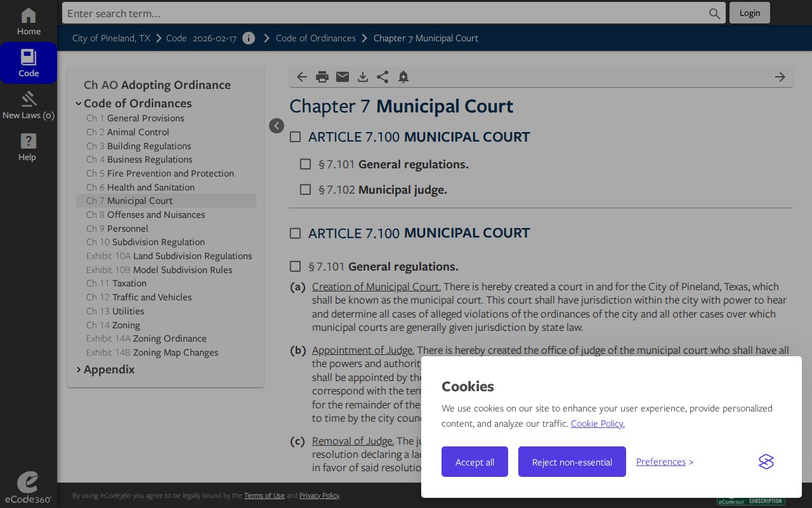Check the second ARTICLE 7.100 checkbox
The height and width of the screenshot is (508, 812).
[x=295, y=233]
